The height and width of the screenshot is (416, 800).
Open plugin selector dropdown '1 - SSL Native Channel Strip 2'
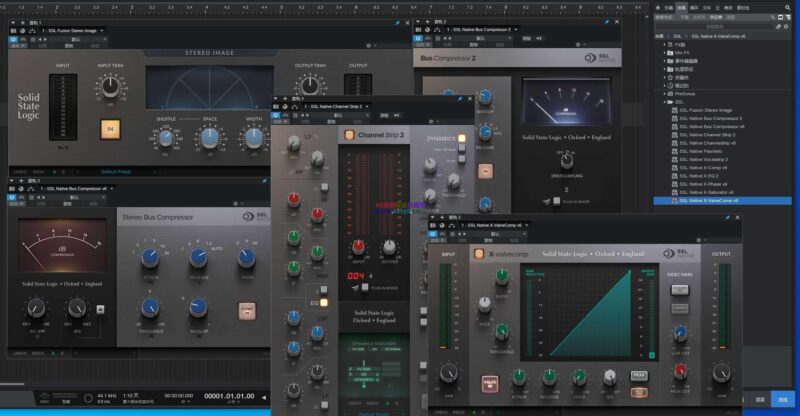(x=336, y=106)
